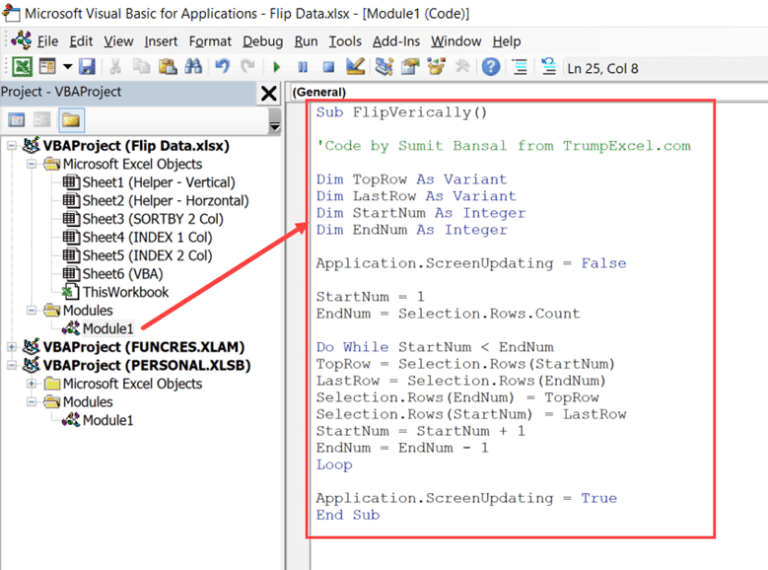
Task: Expand the VBAProject (FUNCRES.XLAM) node
Action: click(x=12, y=347)
